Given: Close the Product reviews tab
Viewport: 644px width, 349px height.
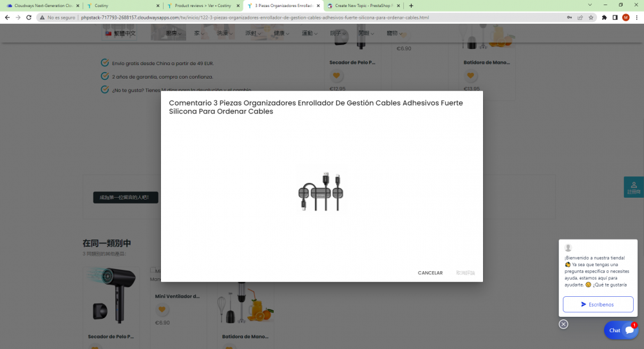Looking at the screenshot, I should (x=238, y=6).
